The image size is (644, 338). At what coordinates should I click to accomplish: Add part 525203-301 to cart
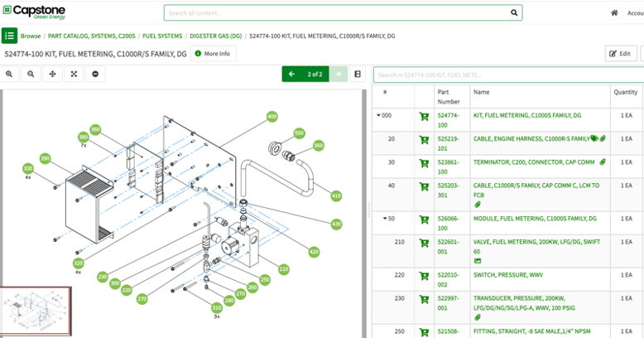click(x=424, y=187)
